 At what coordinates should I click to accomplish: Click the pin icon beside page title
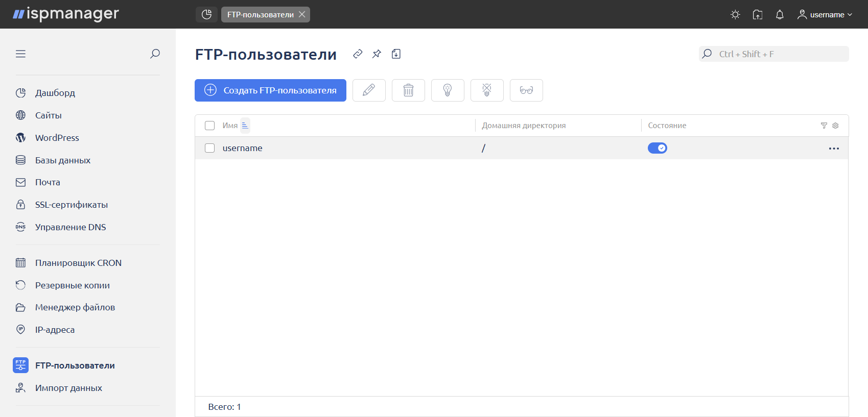pos(377,54)
